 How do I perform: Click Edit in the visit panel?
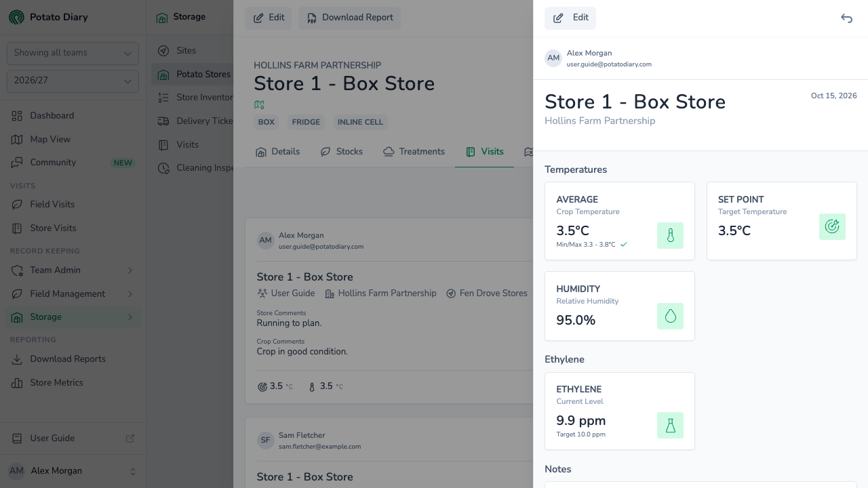point(570,18)
